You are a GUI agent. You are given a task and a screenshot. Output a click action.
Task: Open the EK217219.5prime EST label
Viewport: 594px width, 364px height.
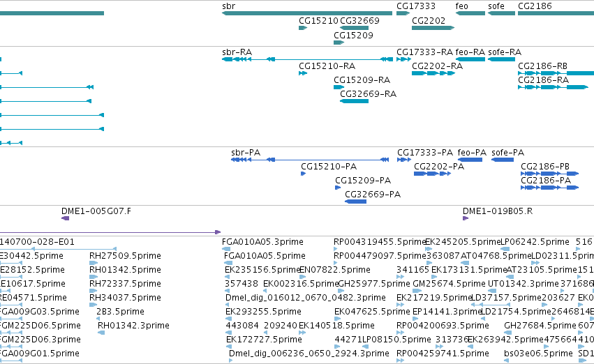(433, 298)
